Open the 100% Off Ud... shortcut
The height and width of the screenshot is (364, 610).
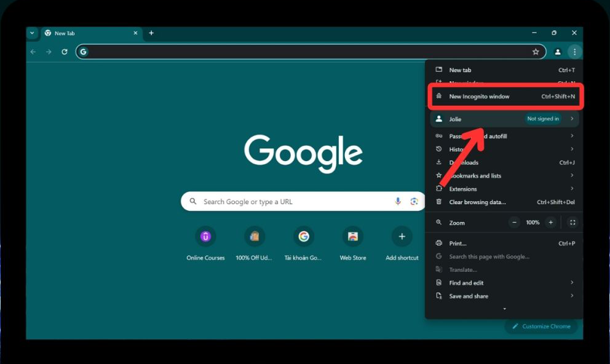coord(254,243)
